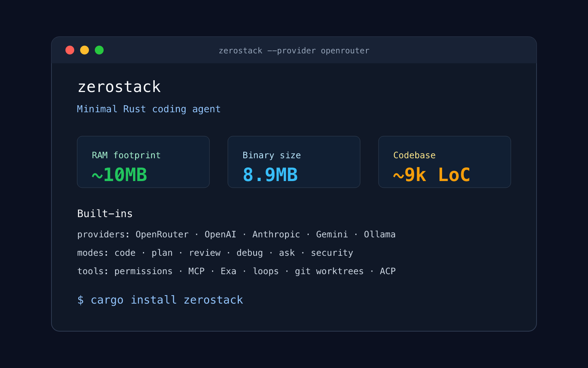This screenshot has height=368, width=588.
Task: Click the '~10MB' value
Action: 119,175
